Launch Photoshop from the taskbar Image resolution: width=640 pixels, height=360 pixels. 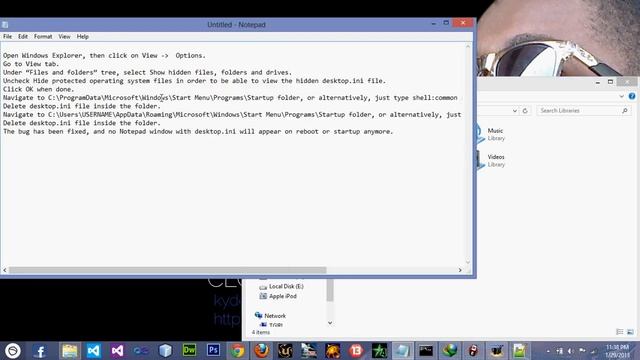pos(213,350)
